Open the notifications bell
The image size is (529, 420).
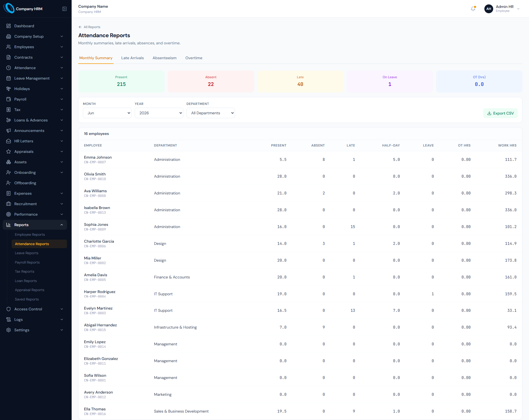(x=473, y=9)
